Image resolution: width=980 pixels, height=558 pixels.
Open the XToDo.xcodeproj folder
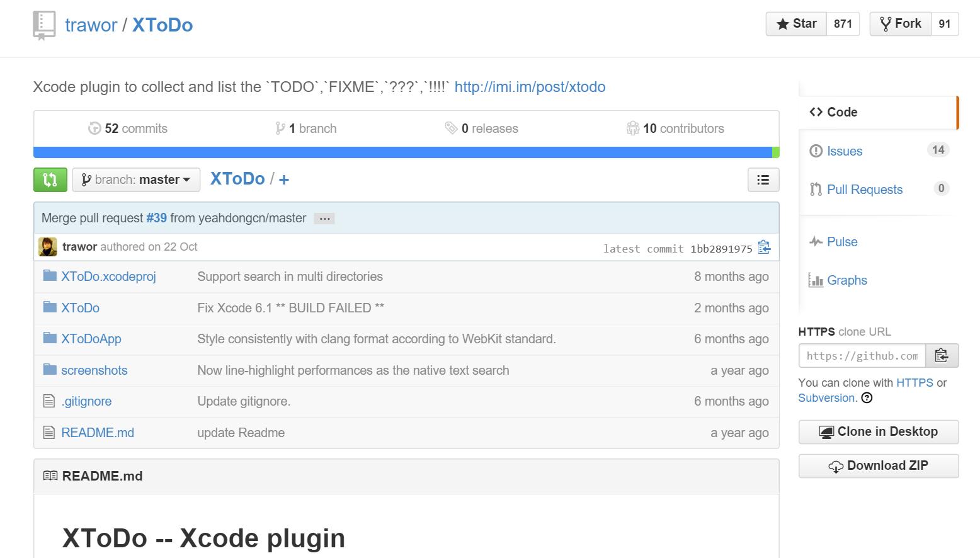[x=108, y=276]
